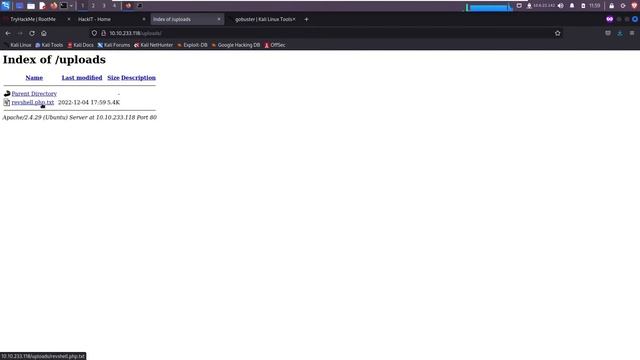The image size is (640, 360).
Task: Close the gobuster tab
Action: pos(294,19)
